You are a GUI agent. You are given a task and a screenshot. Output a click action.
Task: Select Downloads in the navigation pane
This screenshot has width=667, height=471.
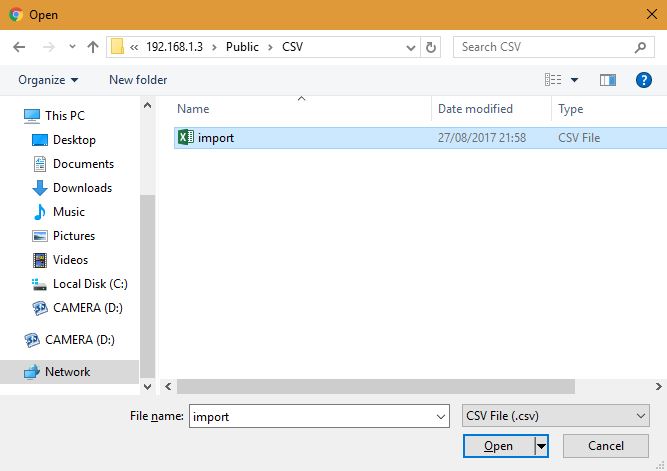pos(82,188)
